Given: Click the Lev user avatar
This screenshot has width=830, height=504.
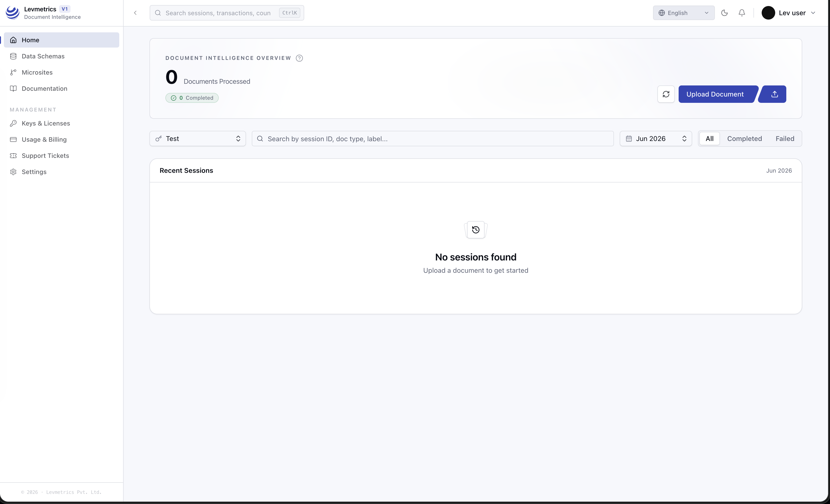Looking at the screenshot, I should coord(768,13).
